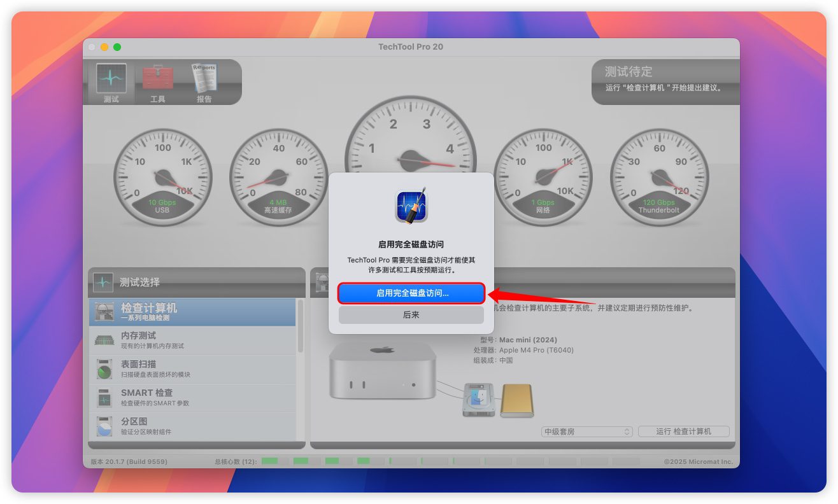Dismiss the dialog with 后来 button

click(x=411, y=315)
